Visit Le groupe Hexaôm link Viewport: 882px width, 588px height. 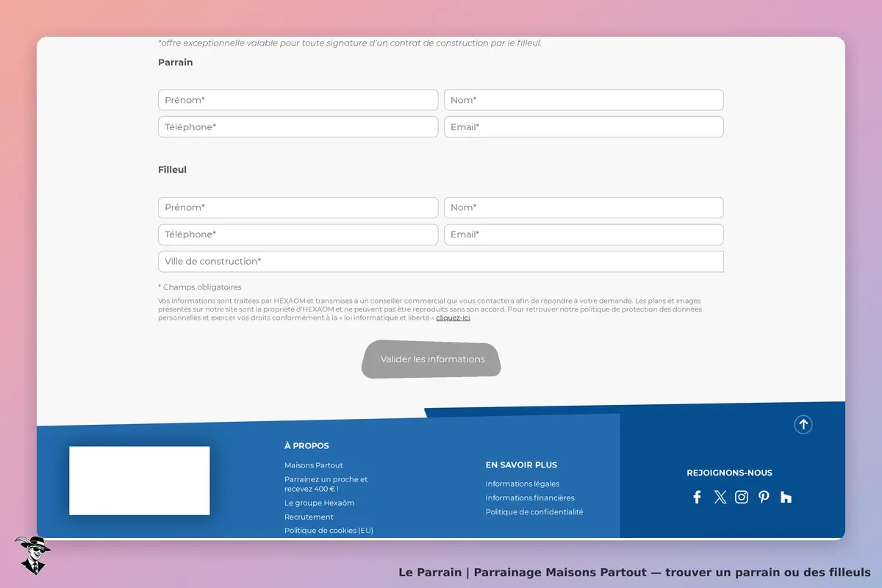click(x=320, y=503)
